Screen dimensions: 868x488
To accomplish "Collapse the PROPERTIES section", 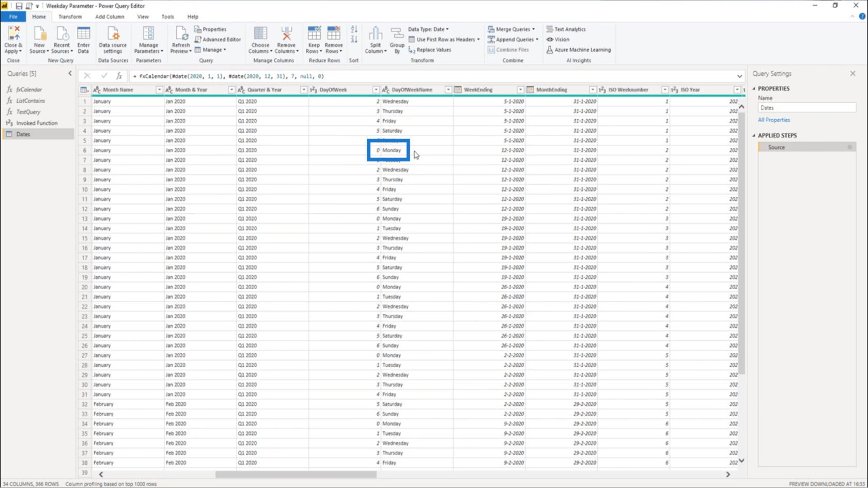I will click(x=754, y=89).
